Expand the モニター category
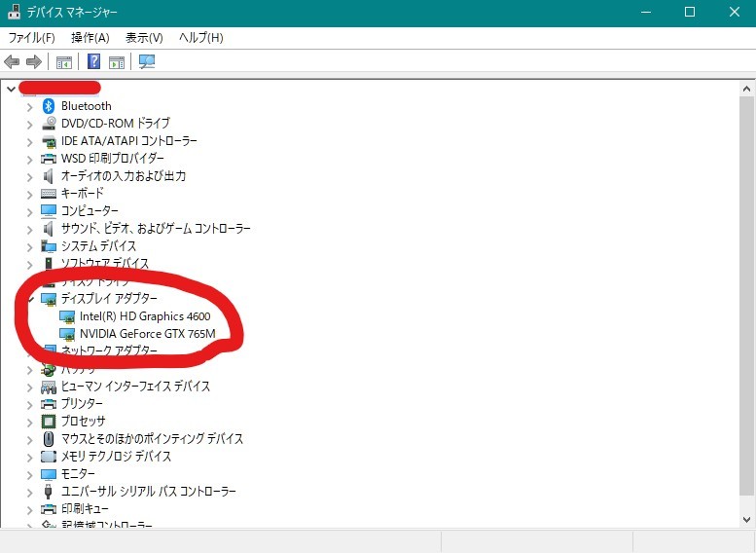Image resolution: width=756 pixels, height=553 pixels. point(29,475)
